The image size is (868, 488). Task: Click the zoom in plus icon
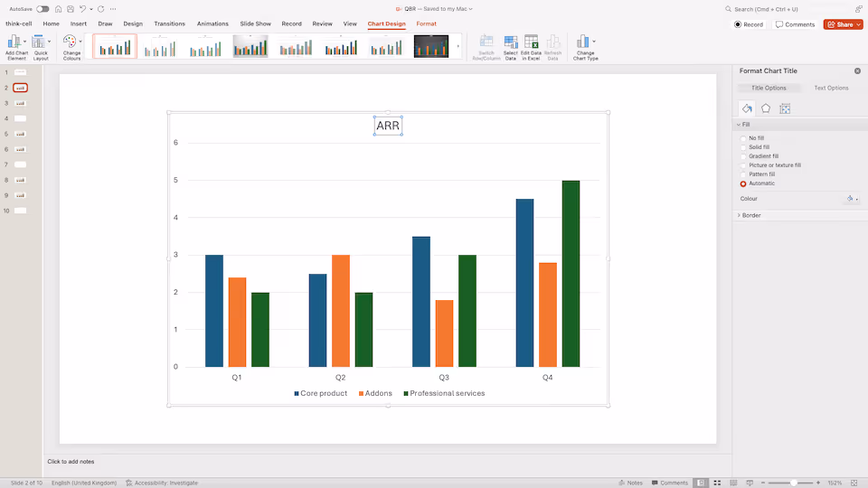tap(818, 483)
